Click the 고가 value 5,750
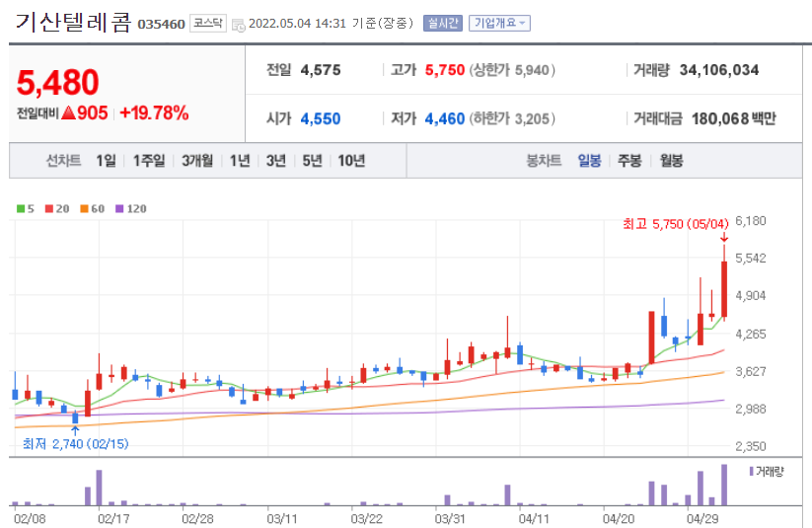The width and height of the screenshot is (812, 528). click(445, 70)
